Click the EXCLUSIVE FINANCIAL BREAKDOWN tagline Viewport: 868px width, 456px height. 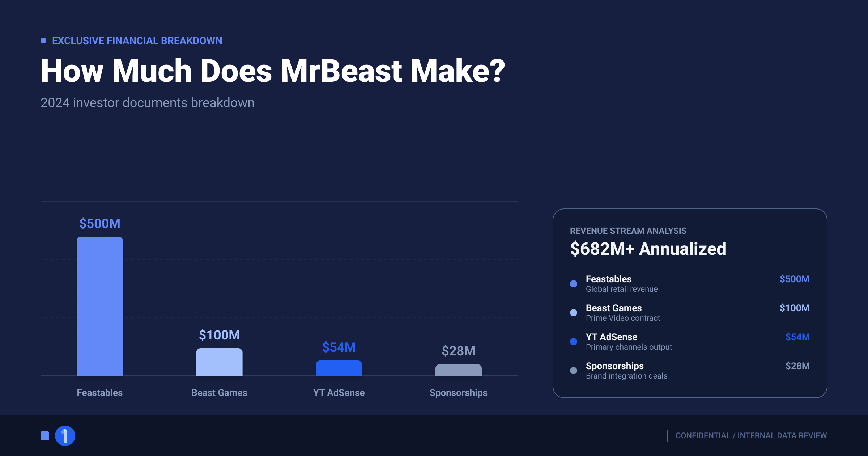pos(137,41)
